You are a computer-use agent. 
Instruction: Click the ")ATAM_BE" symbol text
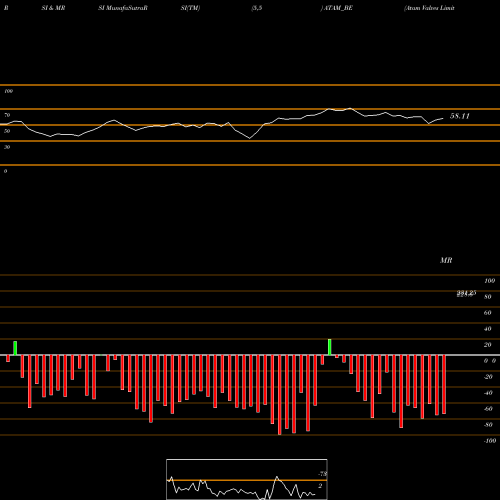point(337,8)
